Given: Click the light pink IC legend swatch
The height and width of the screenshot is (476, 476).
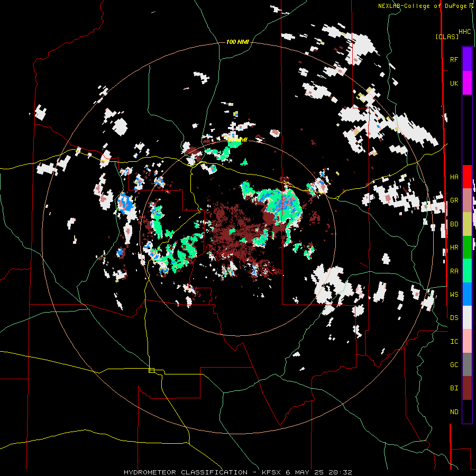Looking at the screenshot, I should [x=467, y=341].
